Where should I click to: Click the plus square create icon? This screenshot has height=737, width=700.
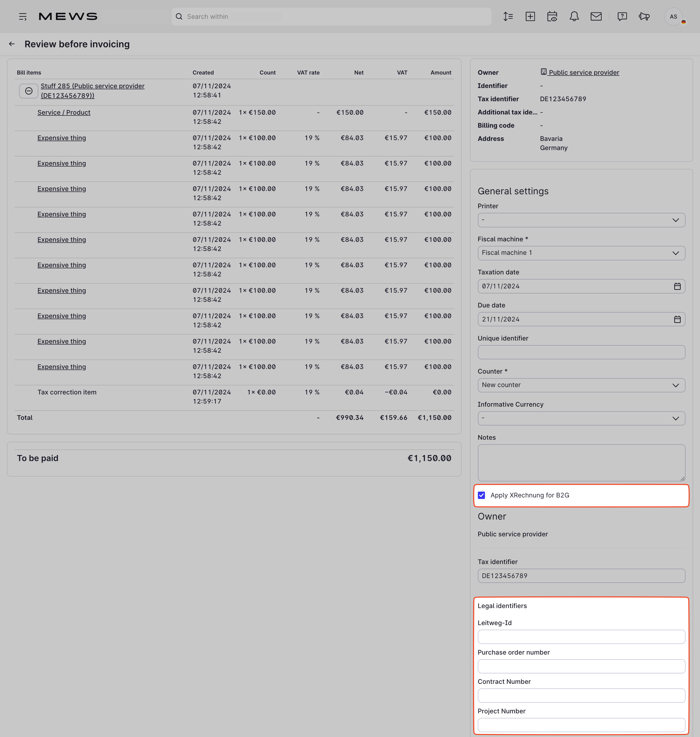(530, 17)
